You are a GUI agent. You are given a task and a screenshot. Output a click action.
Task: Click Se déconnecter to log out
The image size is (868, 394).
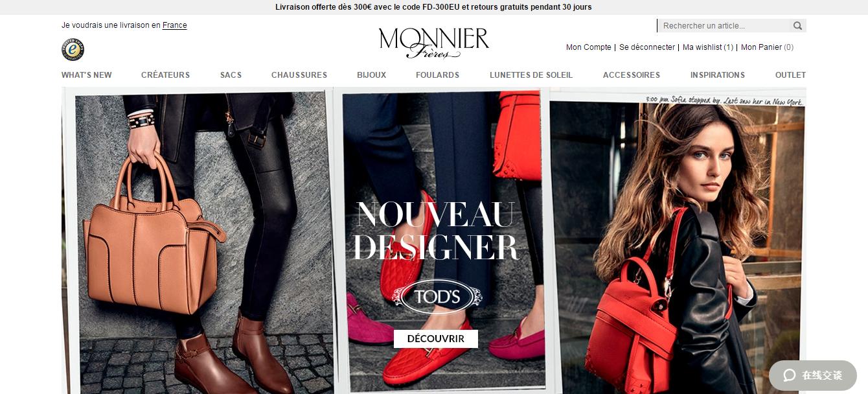tap(647, 47)
